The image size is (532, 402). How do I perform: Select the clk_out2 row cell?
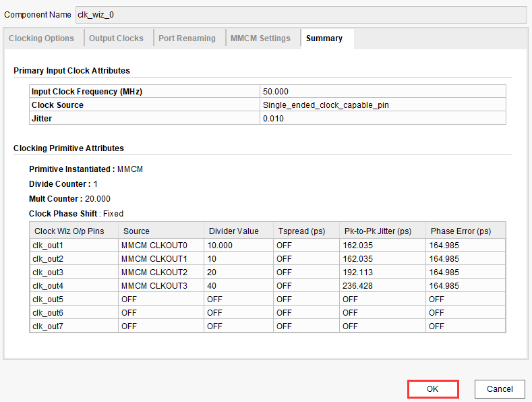[74, 259]
